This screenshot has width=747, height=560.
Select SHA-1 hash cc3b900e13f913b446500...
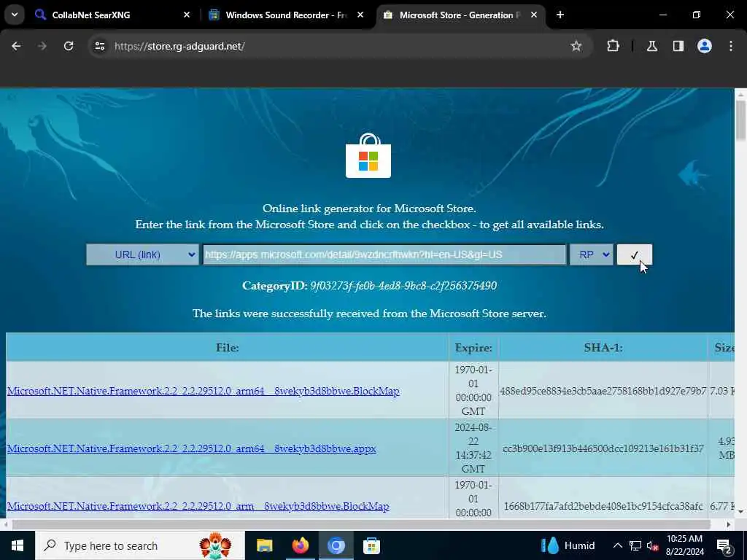click(603, 448)
